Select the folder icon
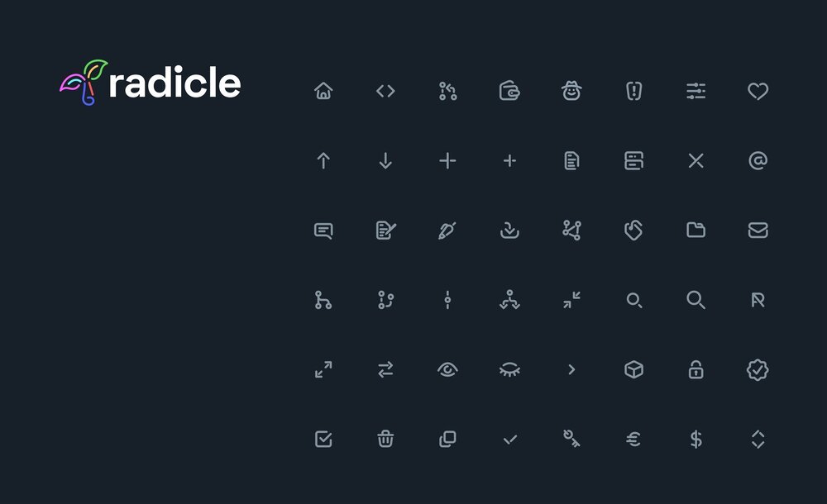Image resolution: width=827 pixels, height=504 pixels. pos(696,231)
